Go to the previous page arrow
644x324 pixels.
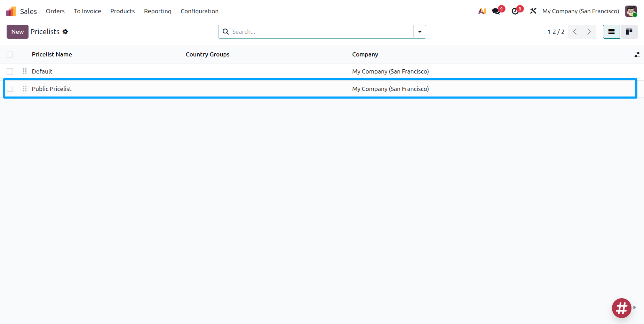(x=575, y=31)
